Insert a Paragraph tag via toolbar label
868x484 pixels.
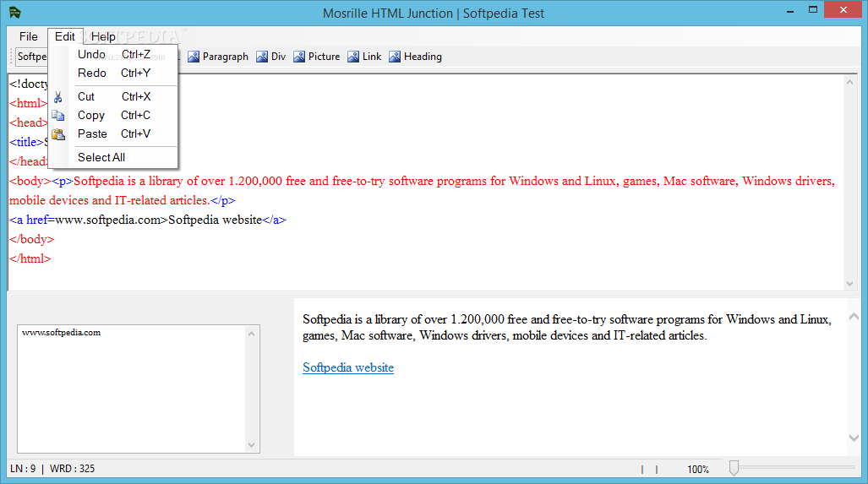point(226,57)
